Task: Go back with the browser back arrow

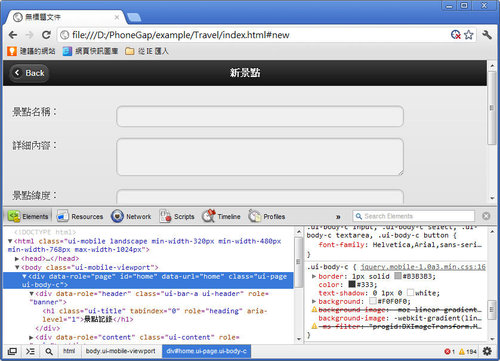Action: coord(13,35)
